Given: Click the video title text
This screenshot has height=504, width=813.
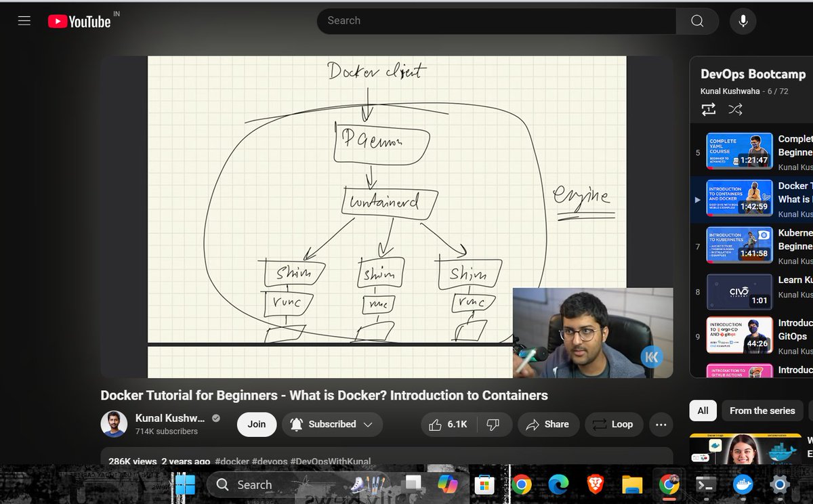Looking at the screenshot, I should 324,395.
